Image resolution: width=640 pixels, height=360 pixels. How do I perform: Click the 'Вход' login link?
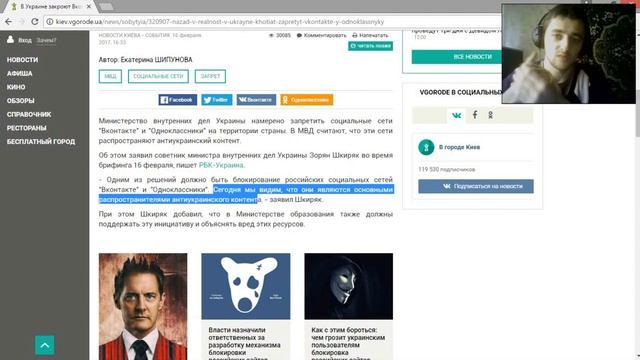coord(25,40)
